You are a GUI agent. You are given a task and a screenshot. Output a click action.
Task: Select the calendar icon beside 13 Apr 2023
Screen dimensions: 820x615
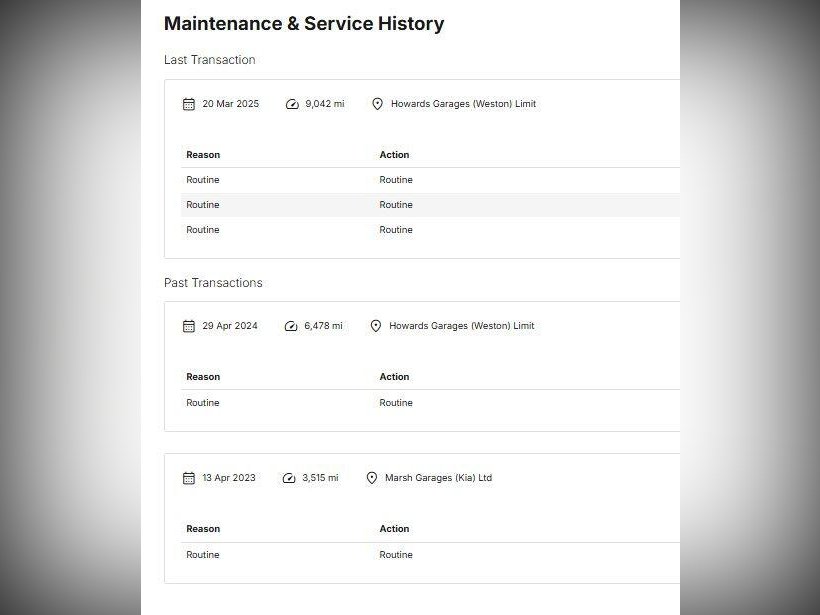(x=188, y=478)
